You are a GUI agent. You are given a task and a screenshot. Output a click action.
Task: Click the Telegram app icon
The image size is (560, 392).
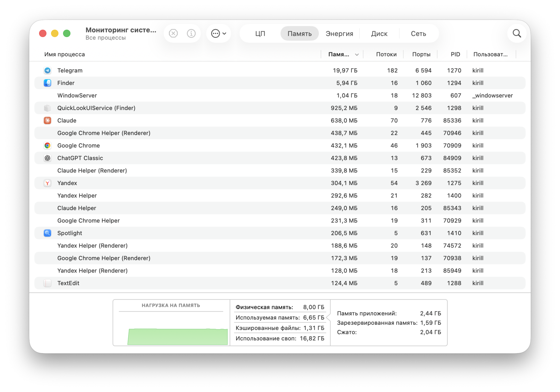(47, 71)
